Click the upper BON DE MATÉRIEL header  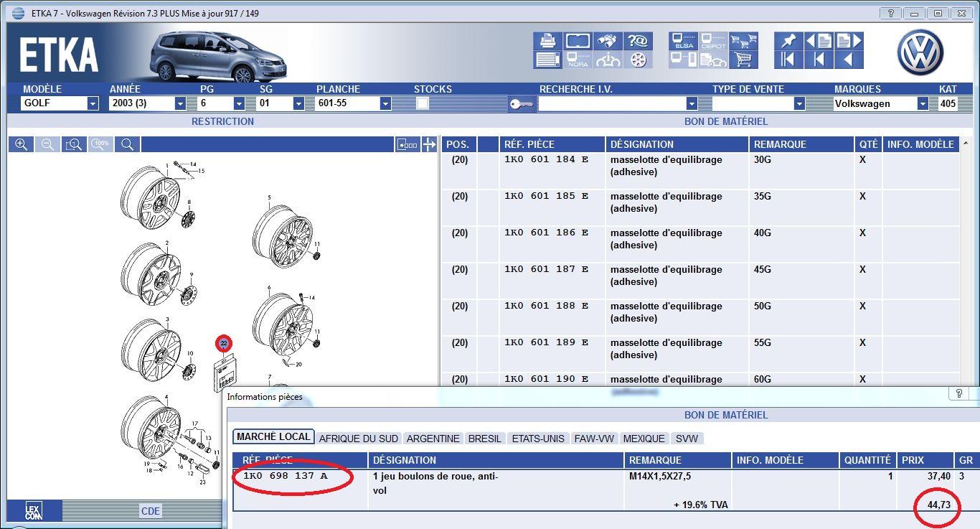click(726, 121)
